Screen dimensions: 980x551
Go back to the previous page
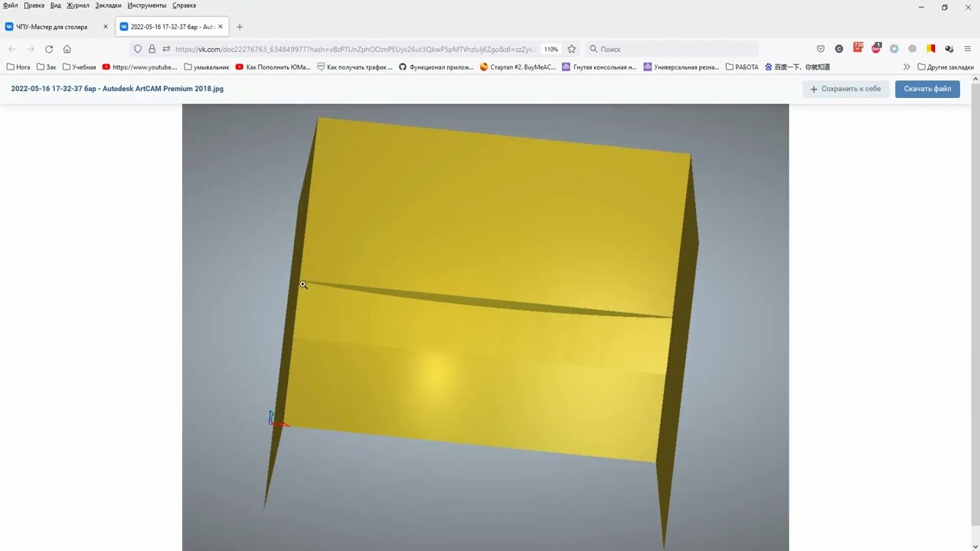click(12, 49)
